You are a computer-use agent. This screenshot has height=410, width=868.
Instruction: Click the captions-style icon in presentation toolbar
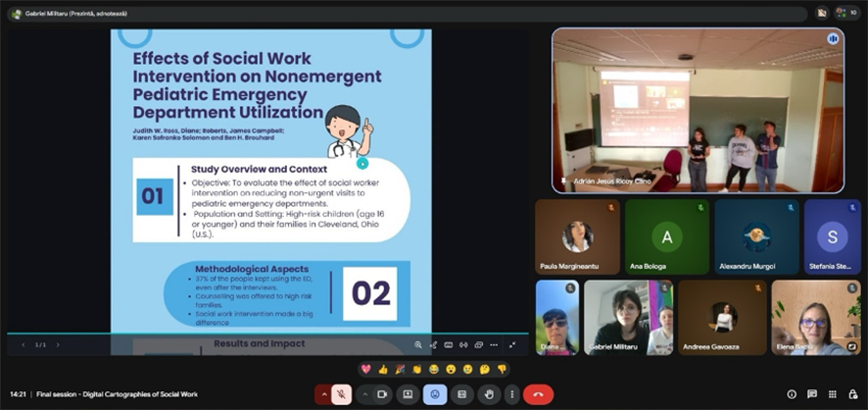coord(449,344)
